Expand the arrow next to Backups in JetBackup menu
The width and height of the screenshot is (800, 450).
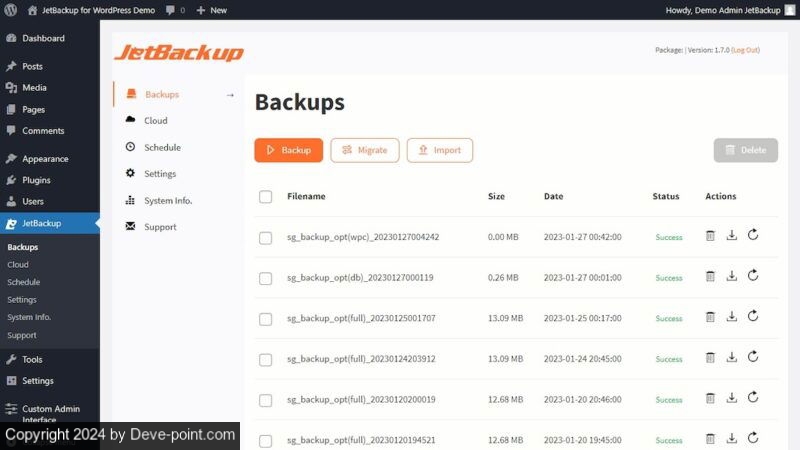pos(230,95)
